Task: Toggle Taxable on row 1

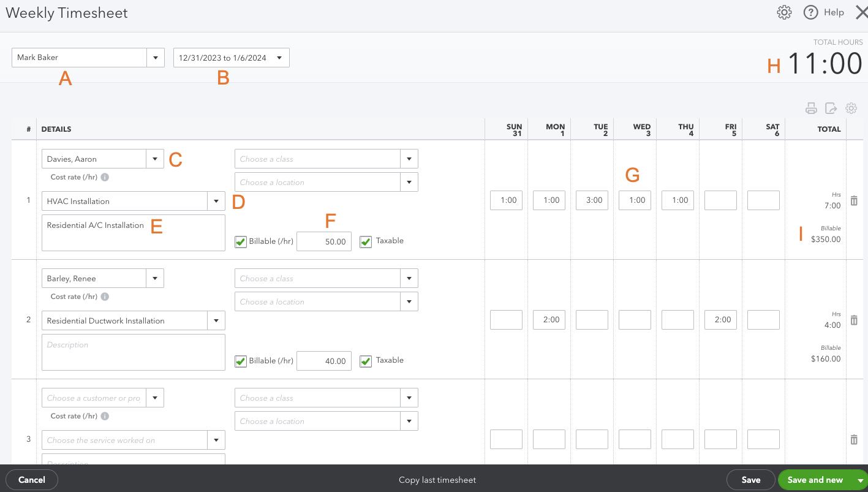Action: click(366, 241)
